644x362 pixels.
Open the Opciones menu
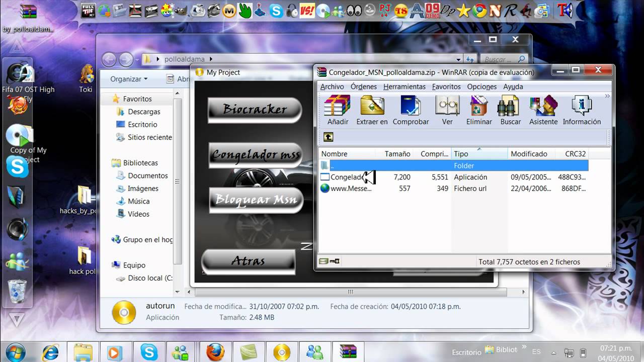[x=482, y=86]
